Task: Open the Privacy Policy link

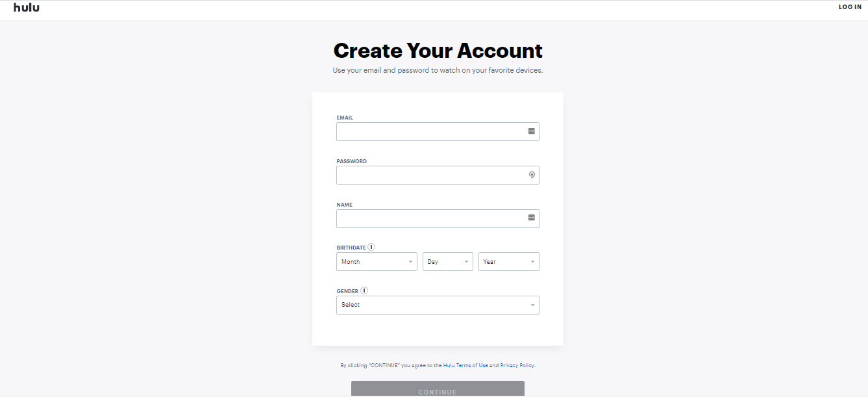Action: pos(517,366)
